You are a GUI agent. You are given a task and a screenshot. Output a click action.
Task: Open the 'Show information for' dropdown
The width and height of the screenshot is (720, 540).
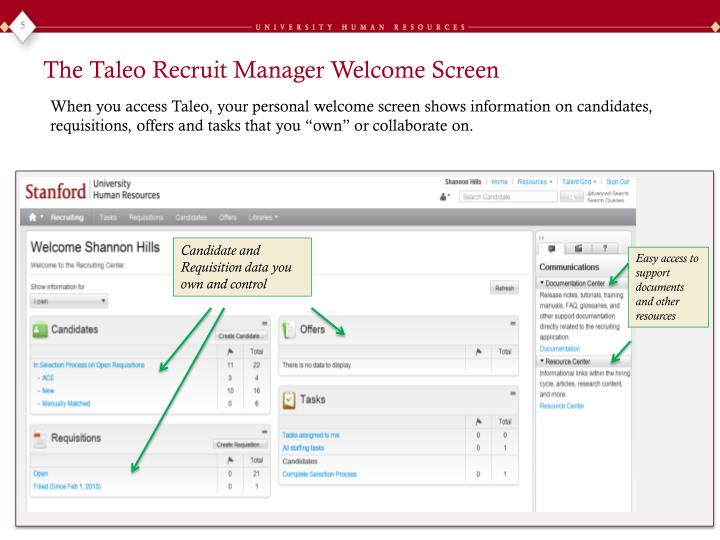click(69, 301)
